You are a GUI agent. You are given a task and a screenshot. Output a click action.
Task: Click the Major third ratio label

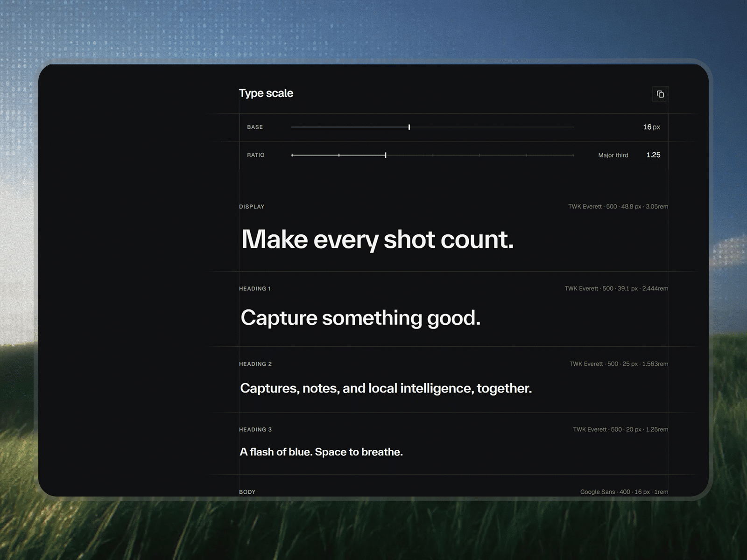(x=613, y=155)
